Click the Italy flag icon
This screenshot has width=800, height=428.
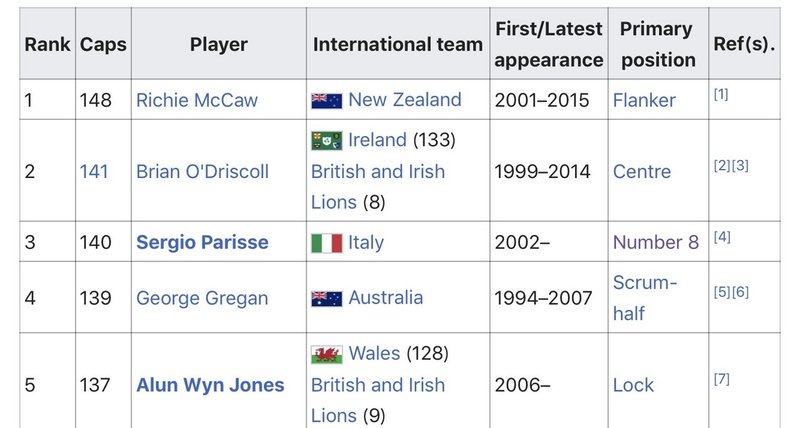[x=327, y=243]
